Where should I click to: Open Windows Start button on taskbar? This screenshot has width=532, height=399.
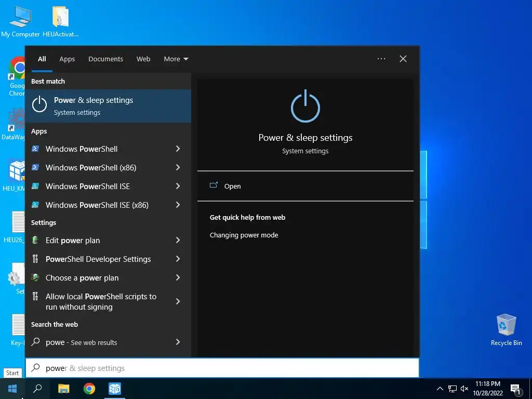[x=12, y=389]
